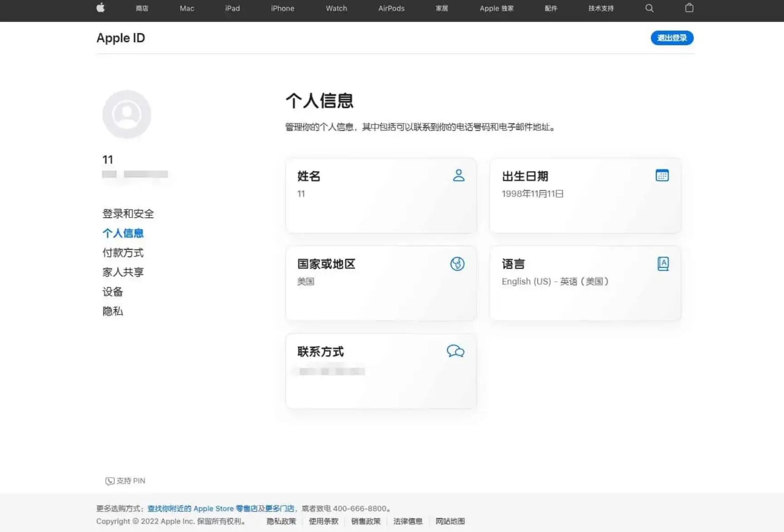Image resolution: width=784 pixels, height=532 pixels.
Task: Open the search icon in top navigation
Action: click(649, 8)
